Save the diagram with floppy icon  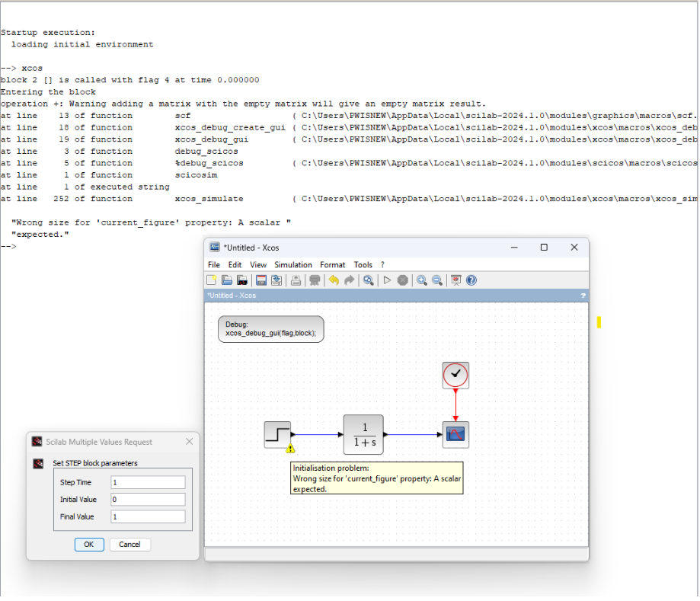click(x=261, y=280)
